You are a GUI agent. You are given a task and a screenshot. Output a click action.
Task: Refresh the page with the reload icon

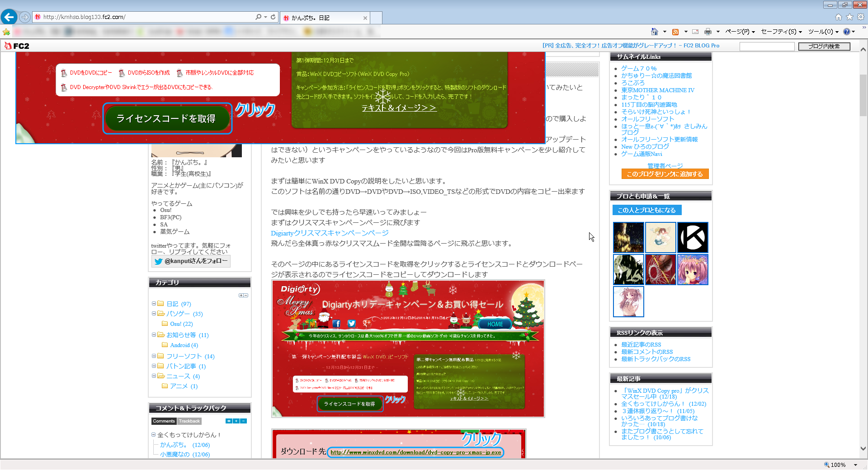click(x=273, y=17)
